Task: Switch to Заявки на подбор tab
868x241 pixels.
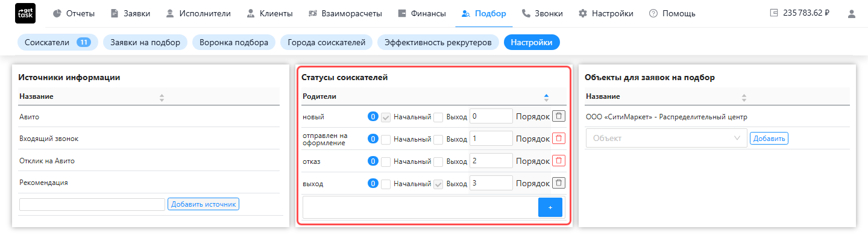Action: 145,42
